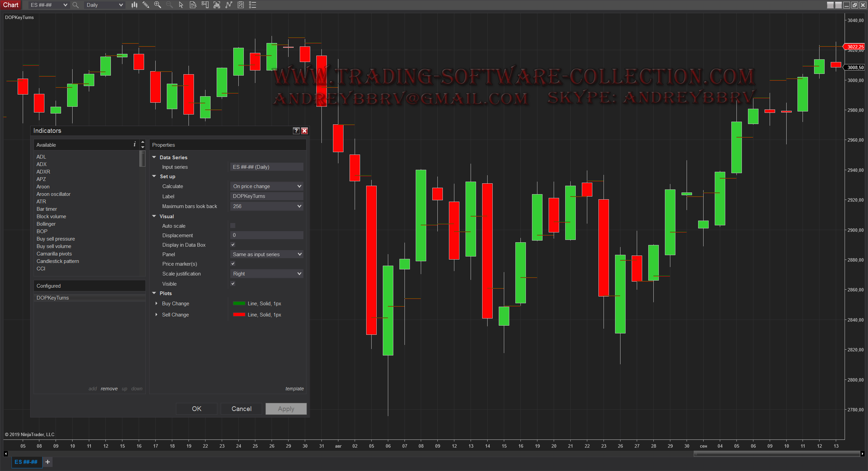Uncheck Display in Data Box
The image size is (868, 471).
(233, 245)
